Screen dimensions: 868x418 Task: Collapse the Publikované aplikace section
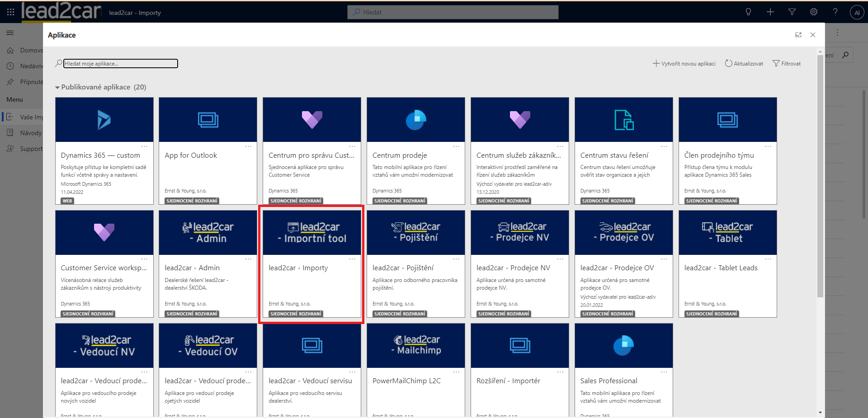pyautogui.click(x=57, y=87)
